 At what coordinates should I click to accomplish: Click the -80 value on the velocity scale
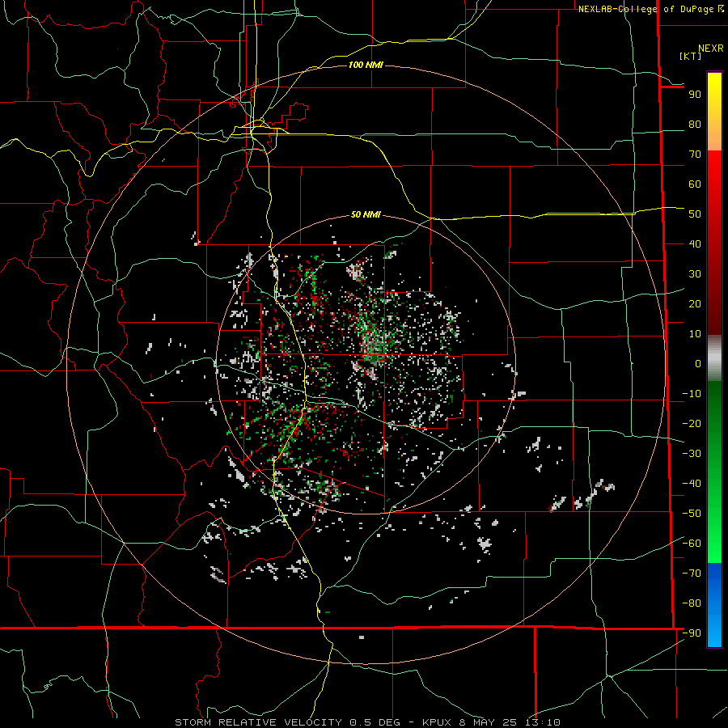pyautogui.click(x=692, y=603)
